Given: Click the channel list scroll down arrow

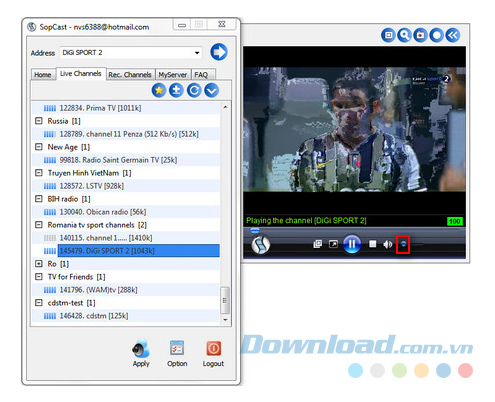Looking at the screenshot, I should 225,320.
